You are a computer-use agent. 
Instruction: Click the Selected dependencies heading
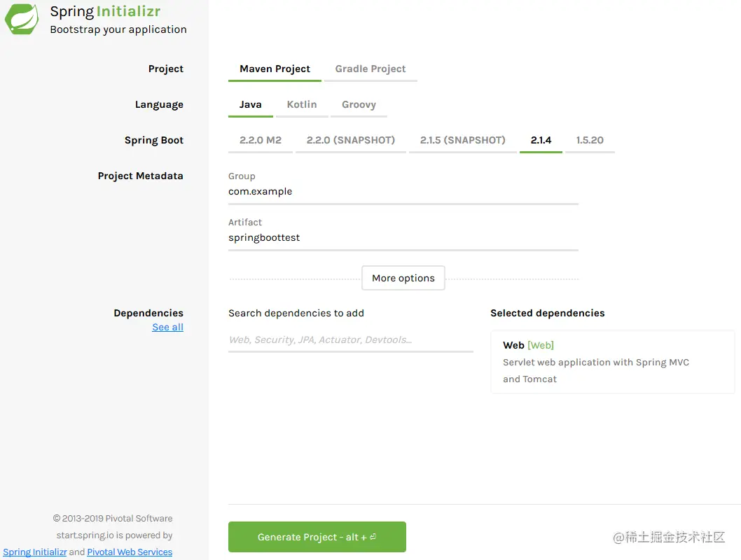click(x=547, y=313)
